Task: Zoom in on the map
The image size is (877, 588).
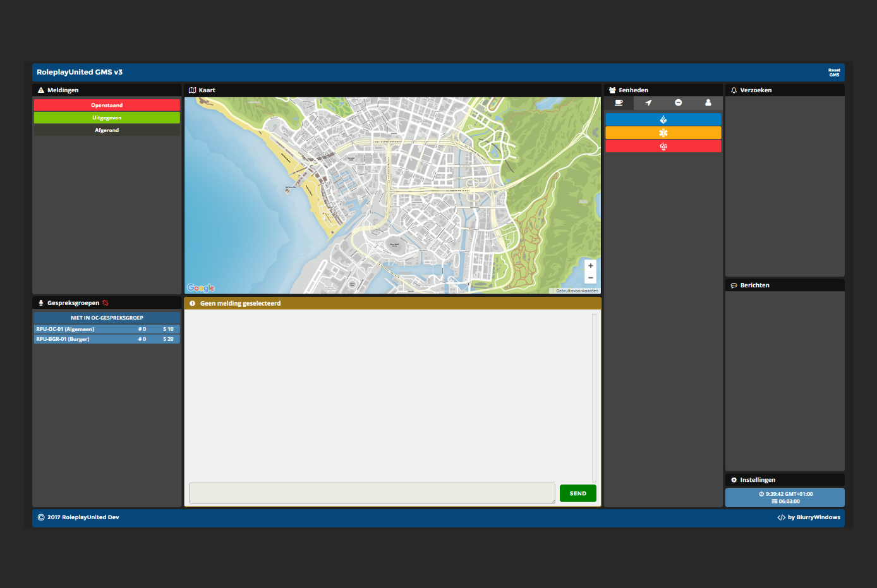Action: (x=590, y=266)
